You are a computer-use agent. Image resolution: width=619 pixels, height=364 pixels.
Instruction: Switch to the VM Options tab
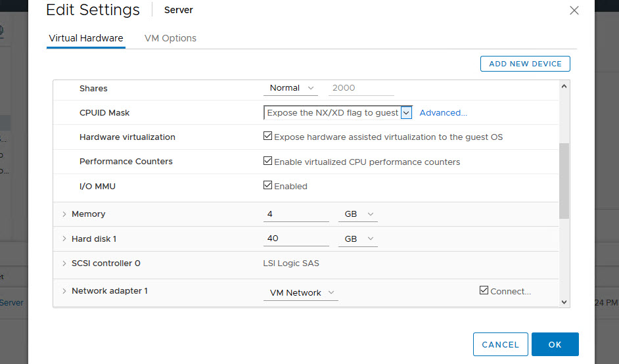(x=170, y=38)
